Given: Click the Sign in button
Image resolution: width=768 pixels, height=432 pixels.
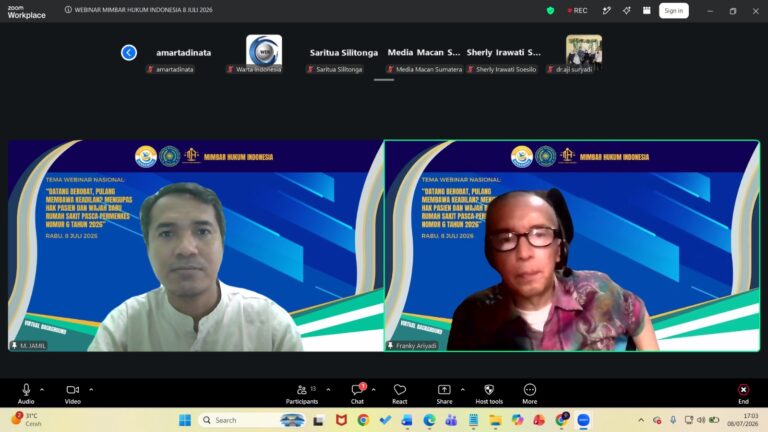Looking at the screenshot, I should point(673,10).
